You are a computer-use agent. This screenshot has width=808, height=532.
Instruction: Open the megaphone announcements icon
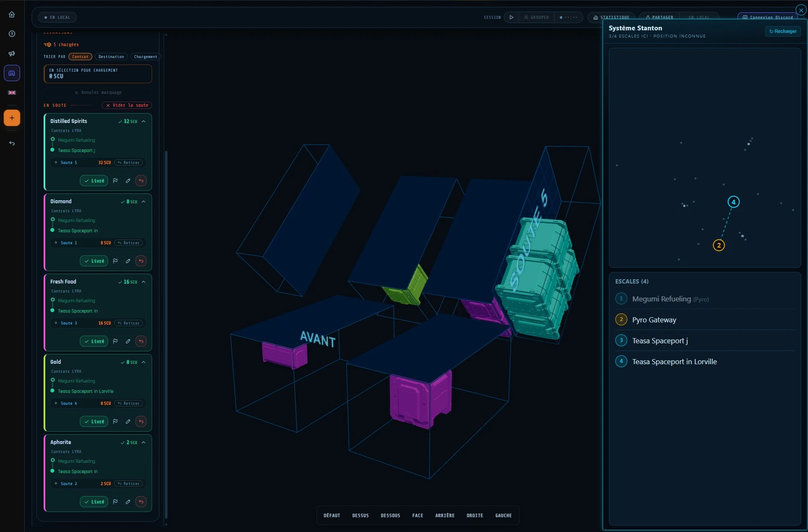[x=12, y=53]
